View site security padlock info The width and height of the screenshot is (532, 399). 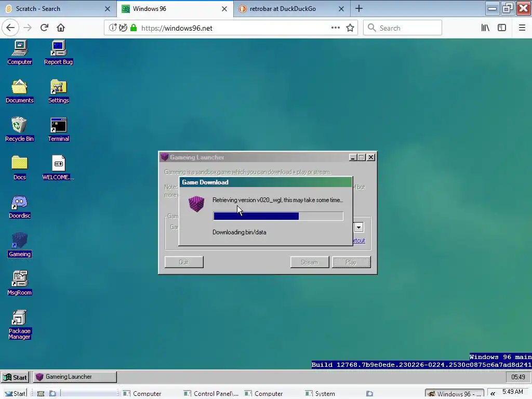point(134,28)
